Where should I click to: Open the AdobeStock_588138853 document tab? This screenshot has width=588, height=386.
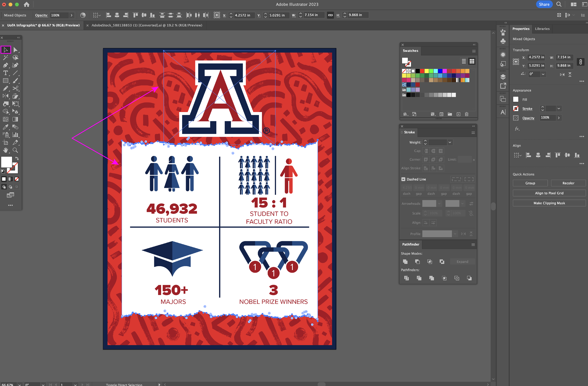pyautogui.click(x=147, y=25)
